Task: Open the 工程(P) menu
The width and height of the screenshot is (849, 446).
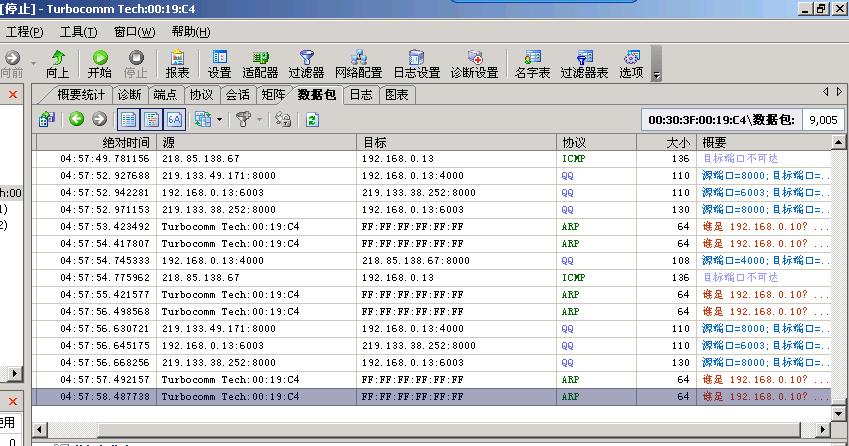Action: [x=24, y=32]
